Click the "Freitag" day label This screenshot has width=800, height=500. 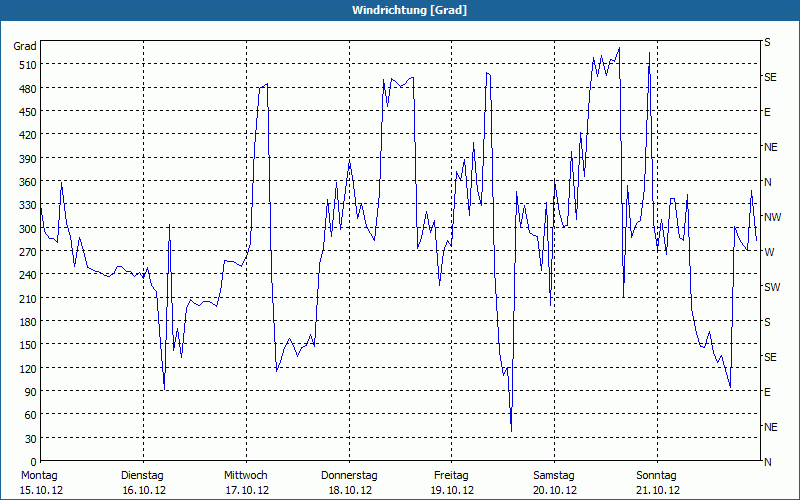(x=451, y=476)
